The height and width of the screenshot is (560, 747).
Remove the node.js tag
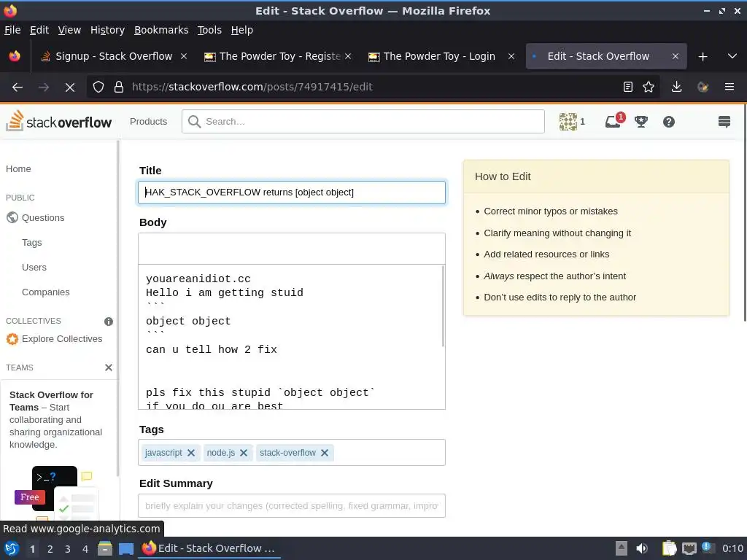pos(244,453)
